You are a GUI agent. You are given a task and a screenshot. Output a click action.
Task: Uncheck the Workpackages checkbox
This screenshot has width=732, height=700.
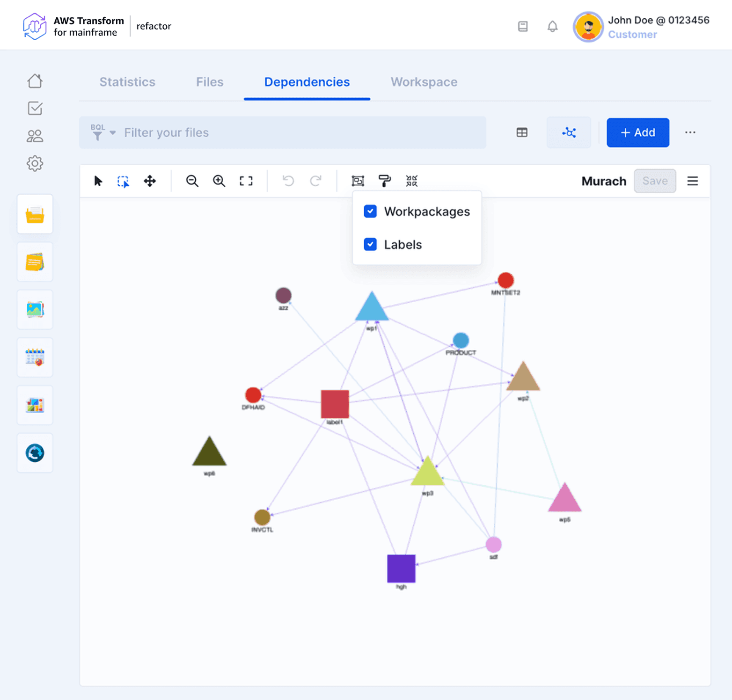[370, 211]
